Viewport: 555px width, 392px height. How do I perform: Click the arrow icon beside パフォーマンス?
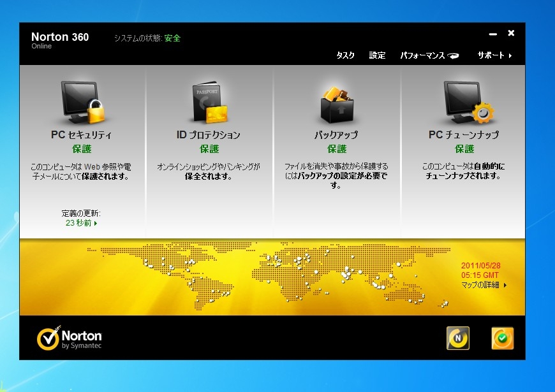click(x=453, y=55)
